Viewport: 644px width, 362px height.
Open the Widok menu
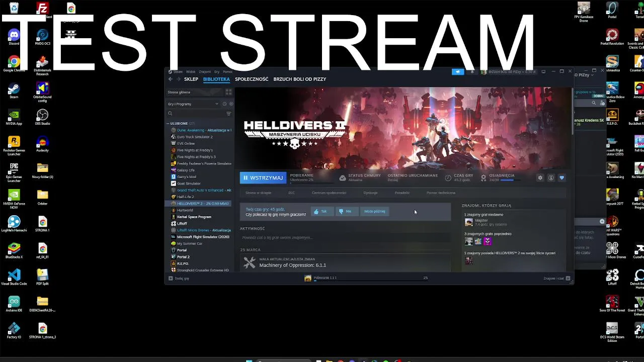point(191,71)
